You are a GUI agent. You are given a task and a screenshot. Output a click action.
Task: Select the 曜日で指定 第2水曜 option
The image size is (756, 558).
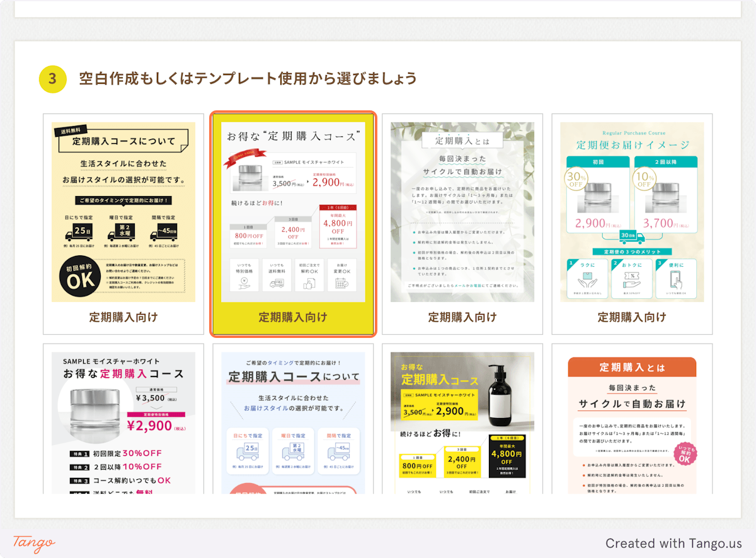pos(122,231)
